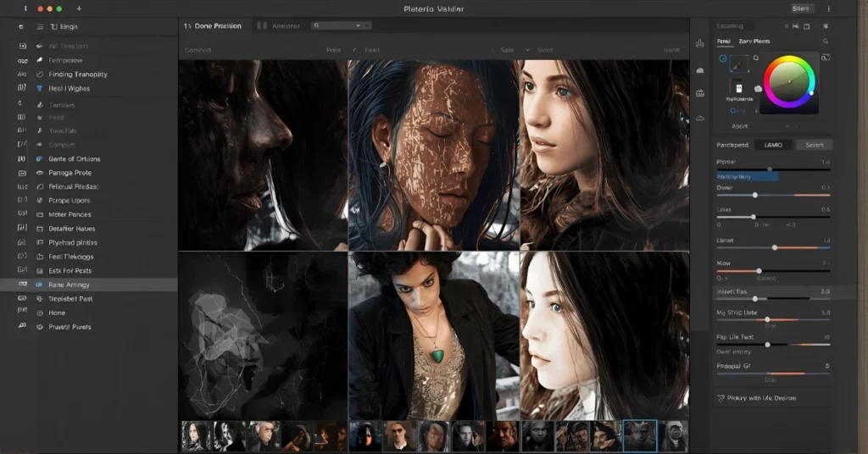Click the icon beside Moter Pances
This screenshot has width=868, height=454.
40,214
